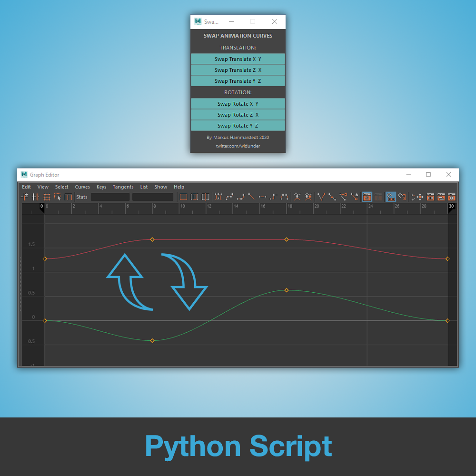Open the twitter.com/widunder link

[238, 146]
